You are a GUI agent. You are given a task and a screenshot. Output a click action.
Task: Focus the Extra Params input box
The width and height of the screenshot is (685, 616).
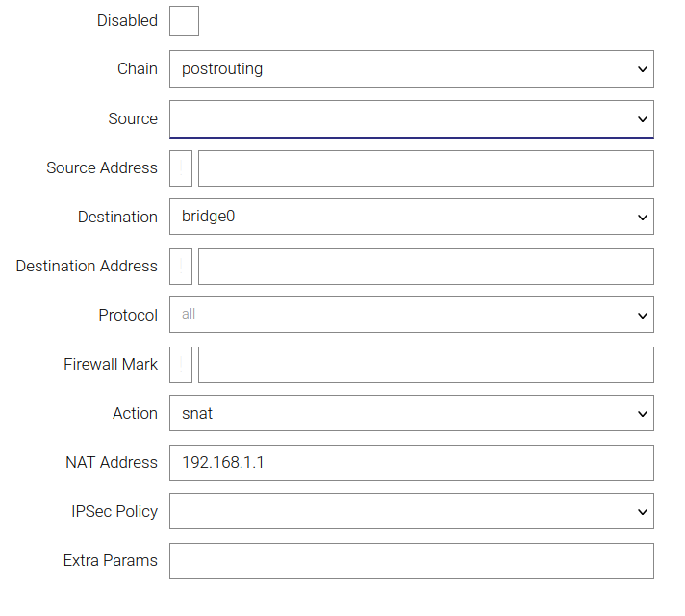point(411,561)
